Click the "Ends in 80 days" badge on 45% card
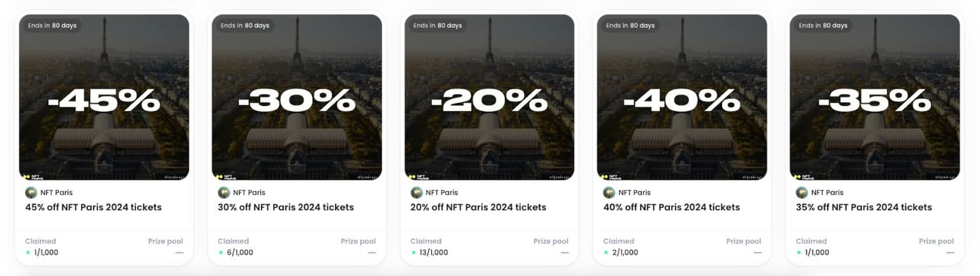 [52, 26]
